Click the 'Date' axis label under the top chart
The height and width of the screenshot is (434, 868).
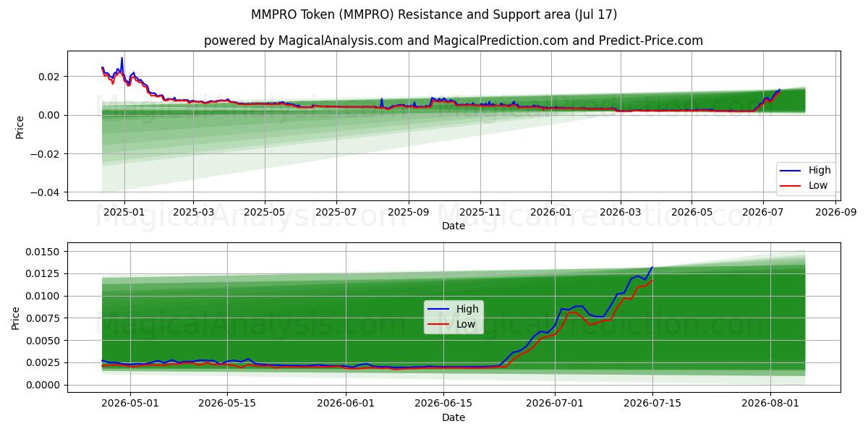click(x=454, y=226)
